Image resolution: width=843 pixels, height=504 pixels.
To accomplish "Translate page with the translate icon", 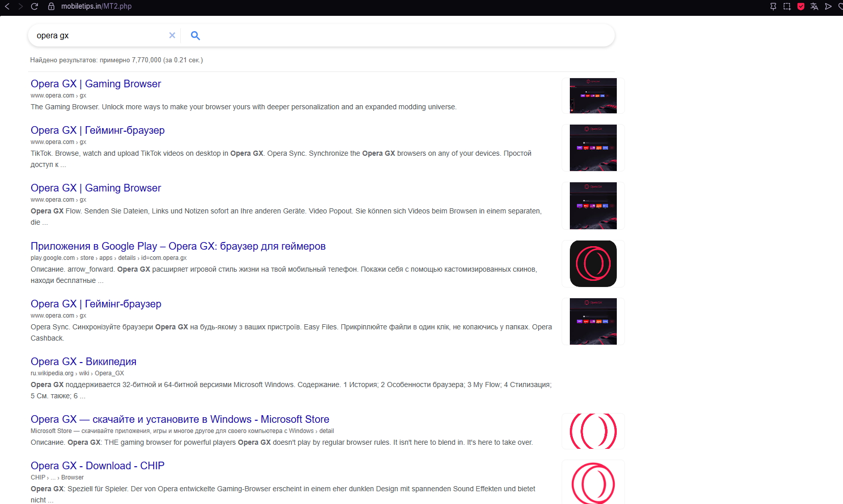I will [814, 6].
